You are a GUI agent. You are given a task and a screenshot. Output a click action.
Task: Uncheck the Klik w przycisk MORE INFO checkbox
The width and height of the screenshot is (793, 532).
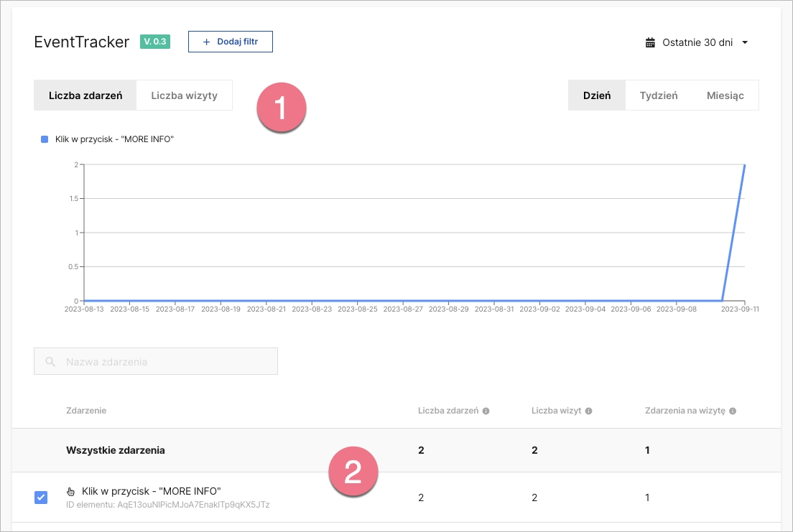pos(41,497)
